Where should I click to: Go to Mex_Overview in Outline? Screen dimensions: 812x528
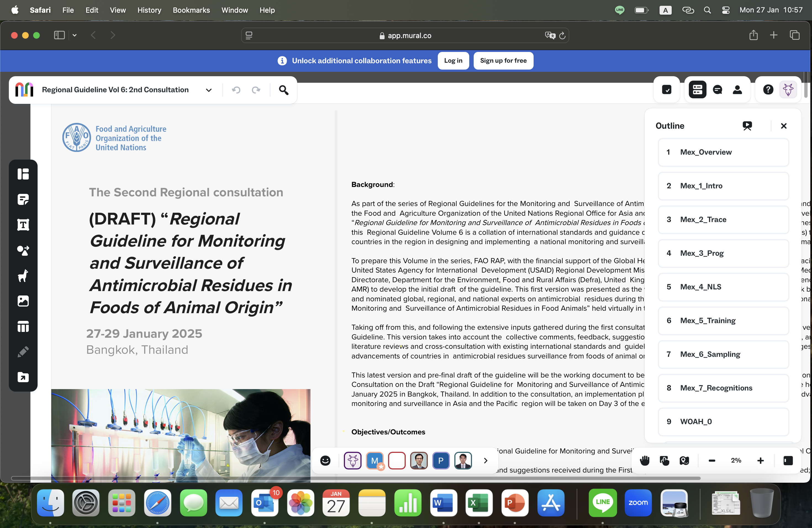(723, 152)
